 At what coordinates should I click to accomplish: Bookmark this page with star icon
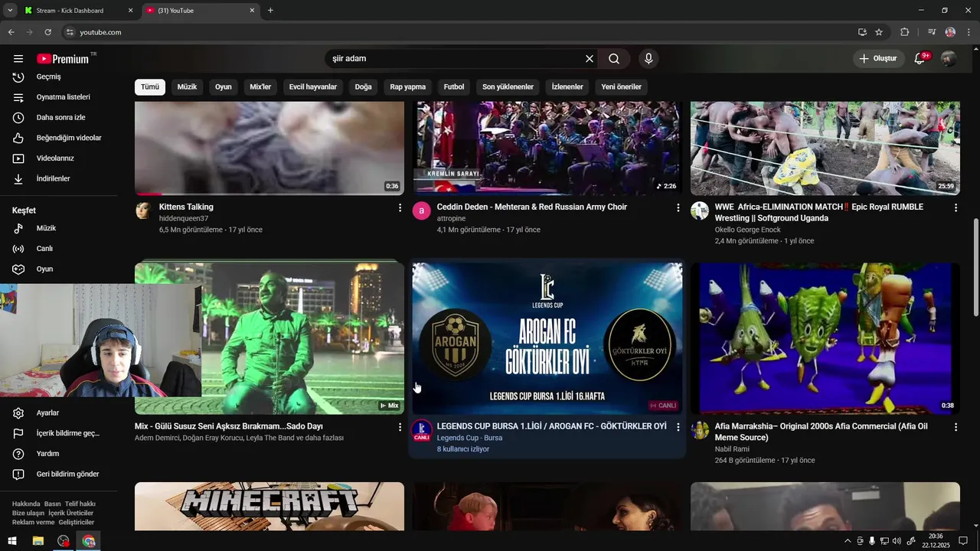click(x=879, y=32)
